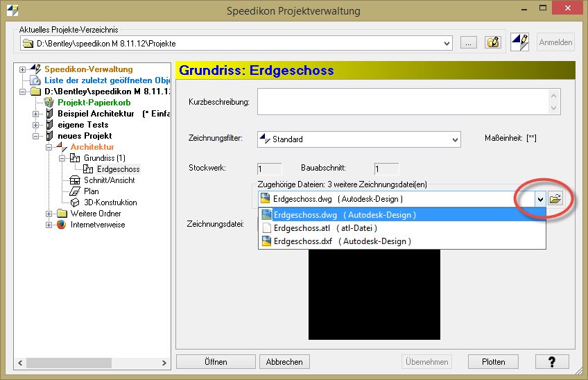
Task: Click the Bauabschnitt input field
Action: pos(387,169)
